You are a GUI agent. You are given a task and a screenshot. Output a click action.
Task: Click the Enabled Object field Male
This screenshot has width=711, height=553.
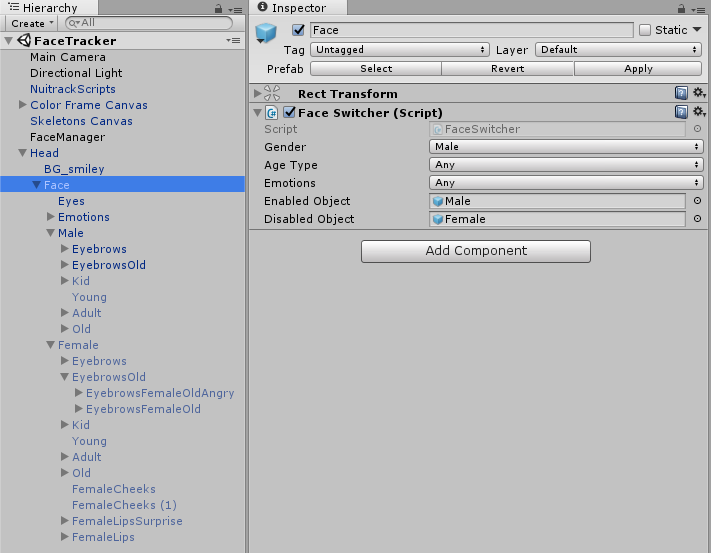[557, 201]
